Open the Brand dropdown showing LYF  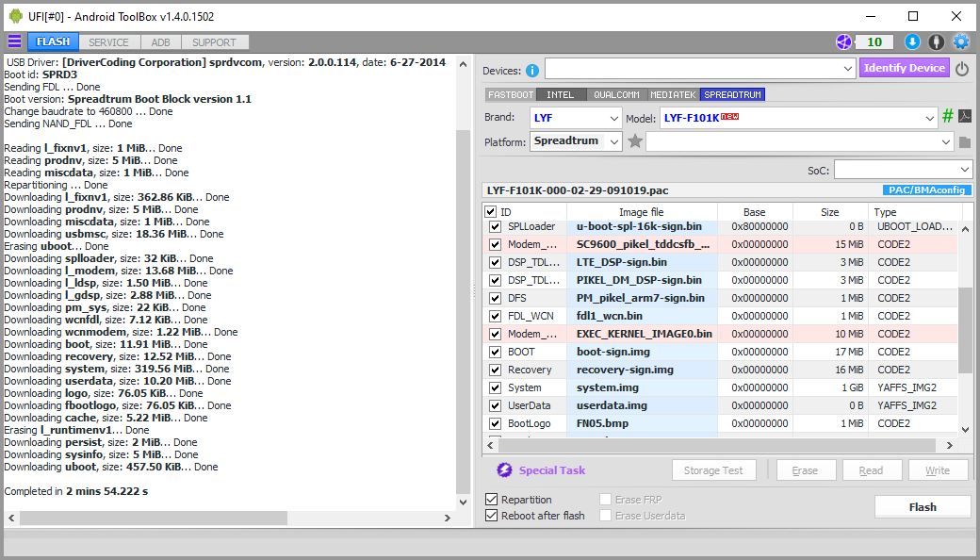click(575, 118)
